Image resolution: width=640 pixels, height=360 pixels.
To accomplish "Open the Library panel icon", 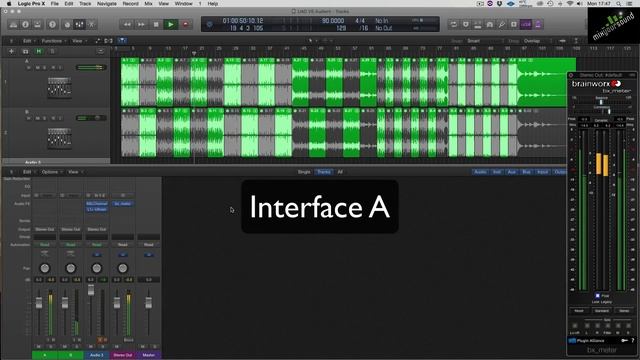I will click(x=13, y=24).
